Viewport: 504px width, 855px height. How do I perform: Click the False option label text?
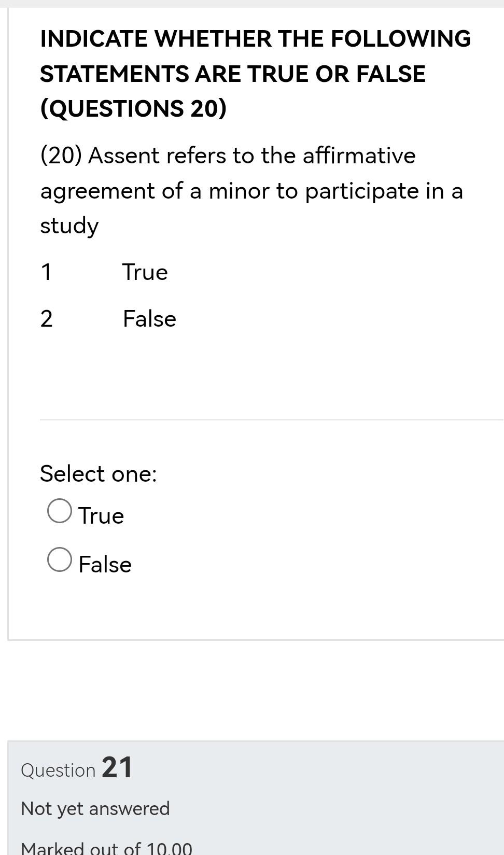point(105,564)
